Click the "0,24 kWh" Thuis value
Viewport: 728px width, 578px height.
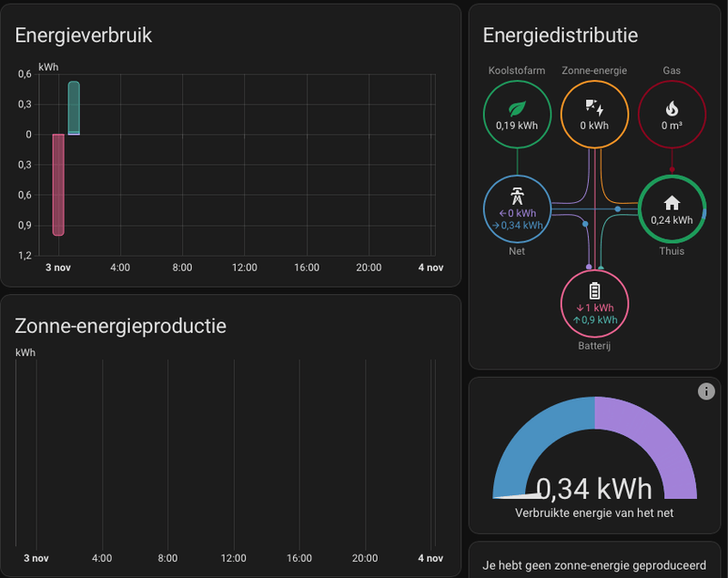pyautogui.click(x=672, y=220)
